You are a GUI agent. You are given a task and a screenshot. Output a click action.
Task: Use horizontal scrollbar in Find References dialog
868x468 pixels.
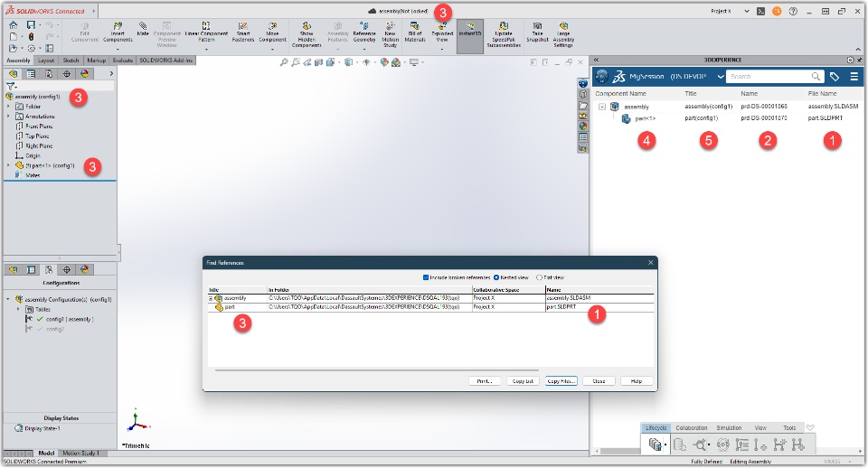376,370
